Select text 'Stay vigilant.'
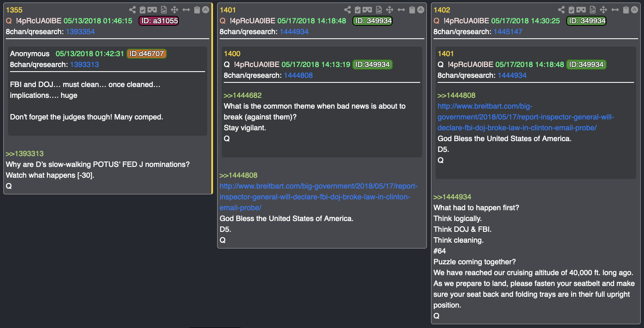This screenshot has width=644, height=328. (x=245, y=128)
